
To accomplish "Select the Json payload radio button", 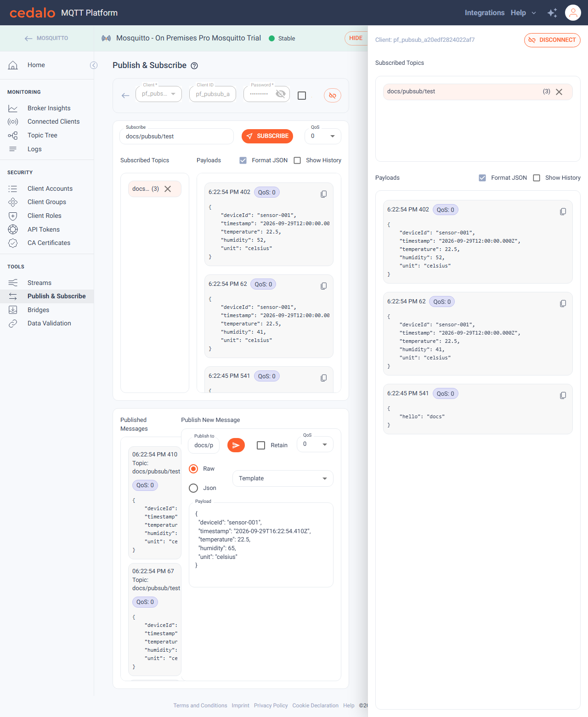I will coord(193,488).
